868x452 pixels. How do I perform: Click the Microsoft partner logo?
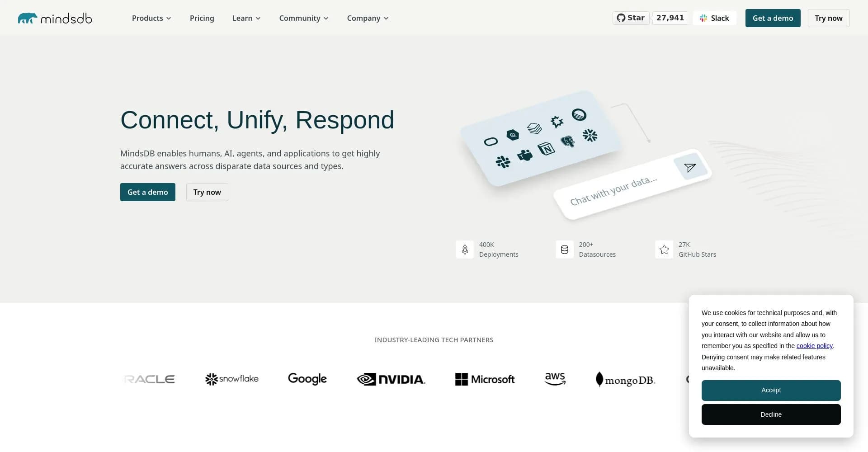pos(485,379)
